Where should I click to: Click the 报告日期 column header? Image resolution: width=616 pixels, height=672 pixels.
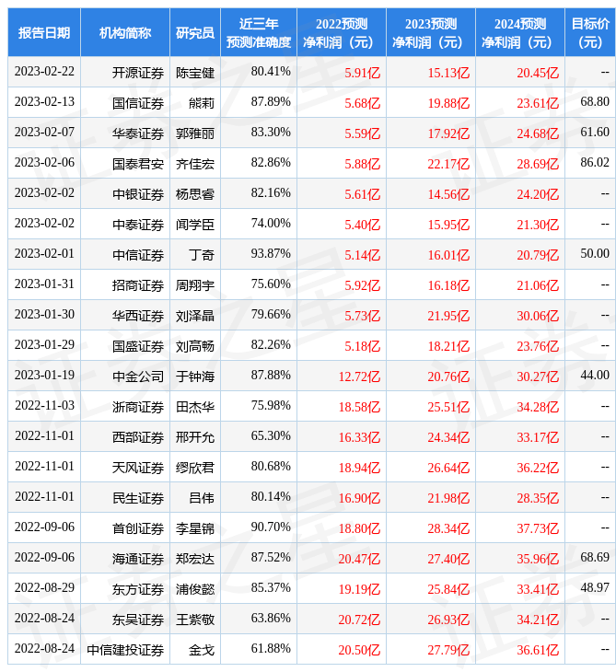(44, 32)
